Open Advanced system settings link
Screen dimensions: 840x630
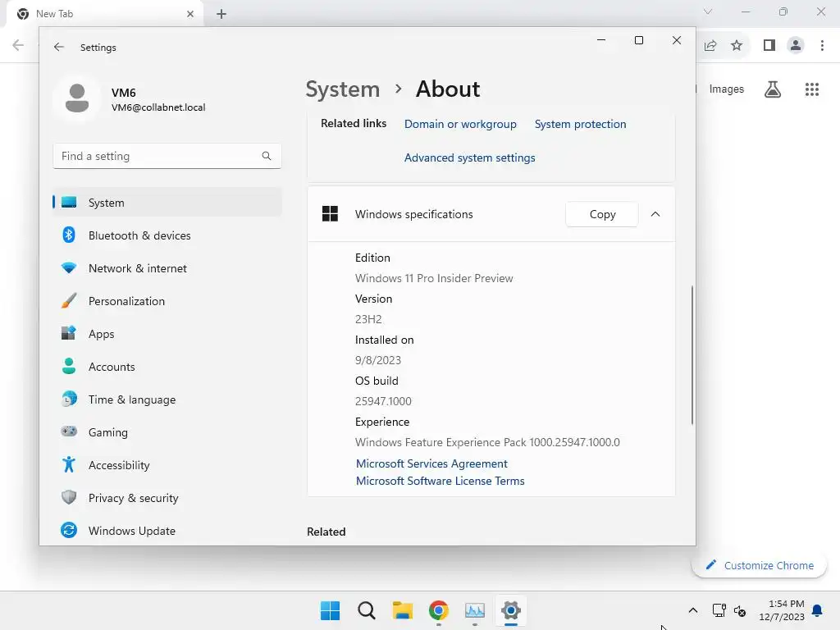click(x=470, y=158)
